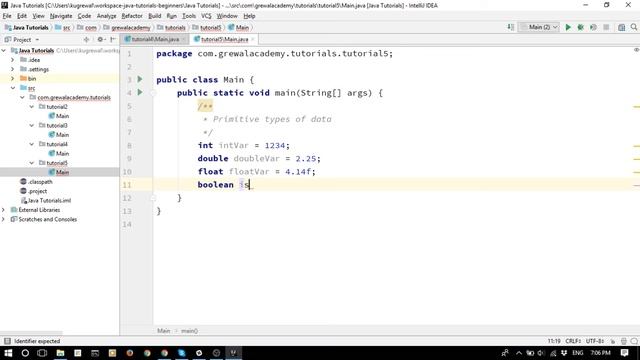This screenshot has height=360, width=640.
Task: Click 'main()' in the editor bottom breadcrumb
Action: (189, 331)
